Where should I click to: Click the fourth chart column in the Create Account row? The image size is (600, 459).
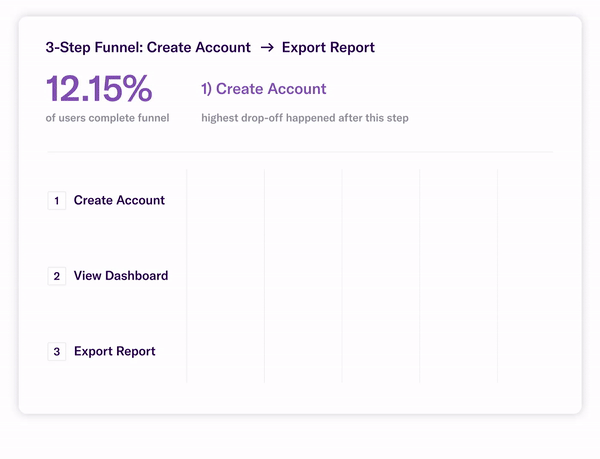[458, 201]
